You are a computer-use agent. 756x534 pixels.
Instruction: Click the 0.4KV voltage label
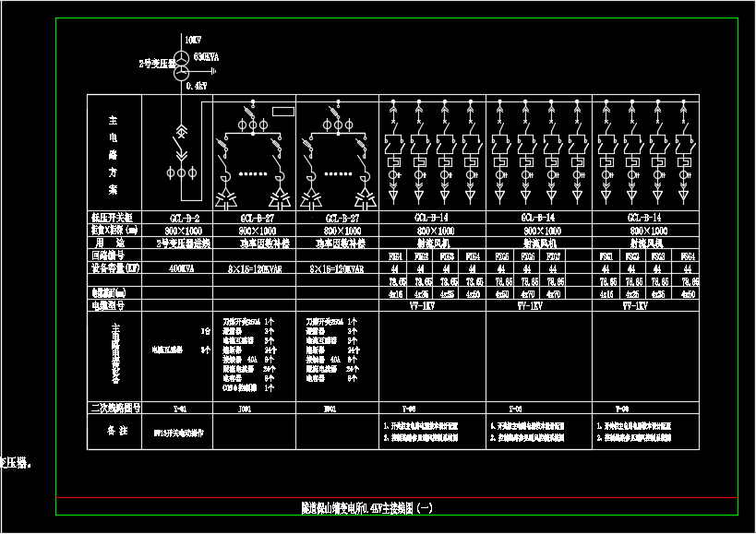(197, 86)
